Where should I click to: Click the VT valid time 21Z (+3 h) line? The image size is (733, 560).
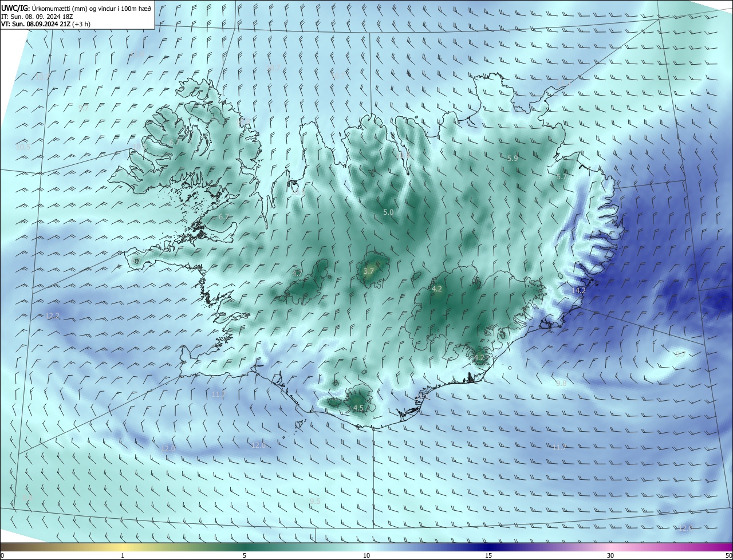click(45, 24)
